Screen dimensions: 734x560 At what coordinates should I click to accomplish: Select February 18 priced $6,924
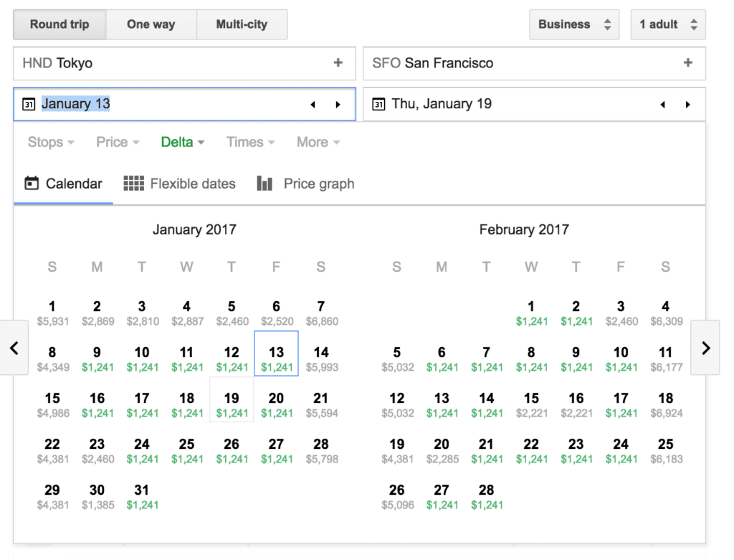(666, 404)
